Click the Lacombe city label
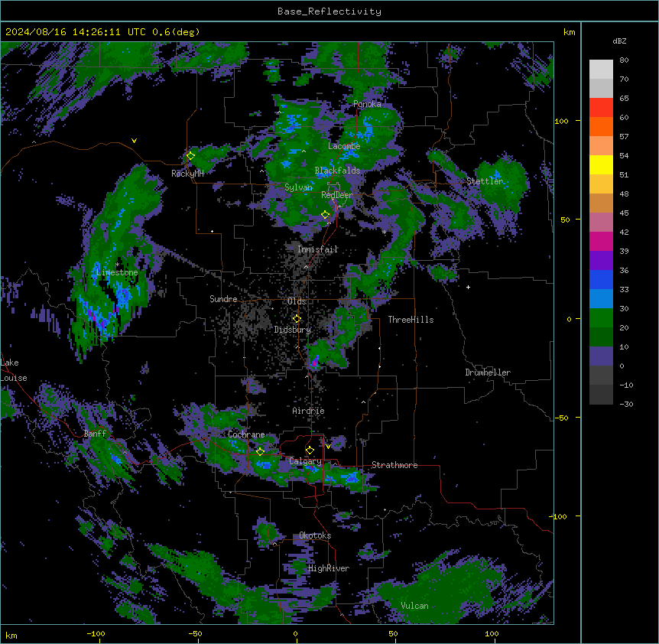Screen dimensions: 659x644 coord(344,146)
